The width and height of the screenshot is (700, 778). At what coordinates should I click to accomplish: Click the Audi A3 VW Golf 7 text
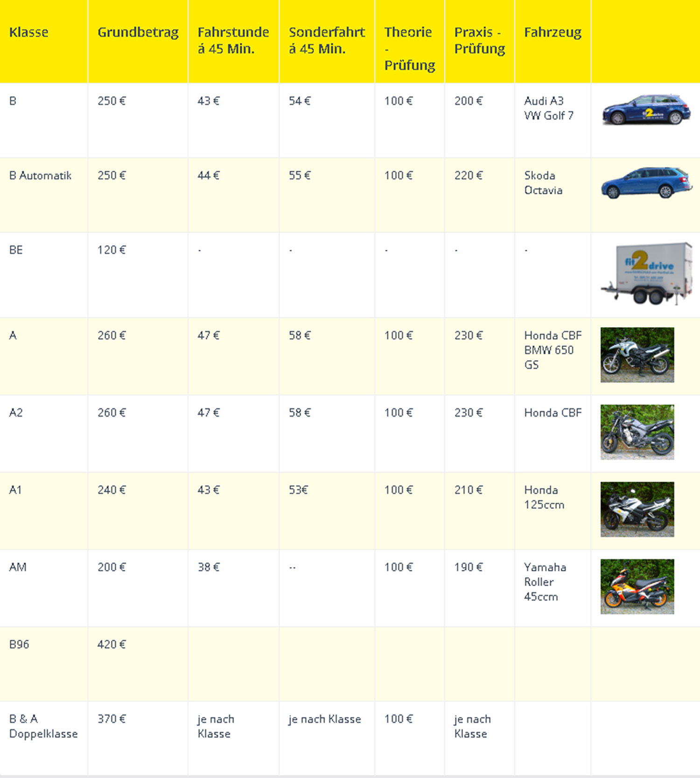click(548, 108)
